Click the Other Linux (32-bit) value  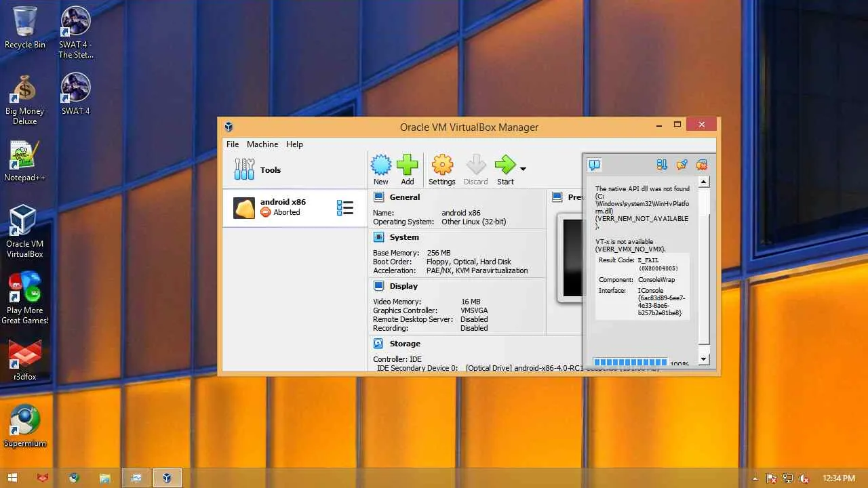(474, 222)
